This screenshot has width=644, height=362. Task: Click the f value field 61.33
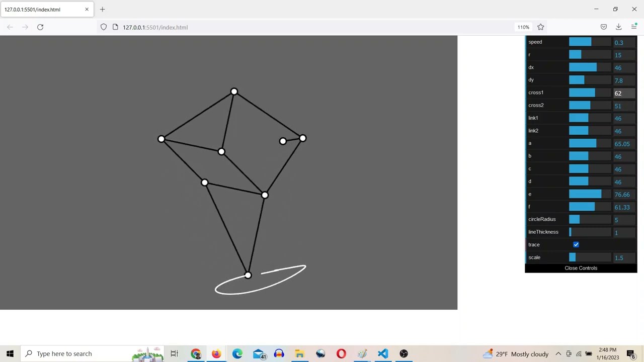point(624,207)
